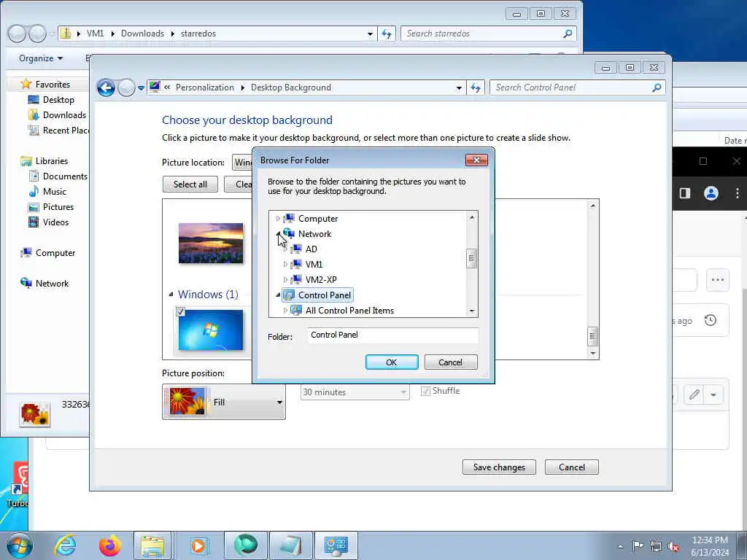The height and width of the screenshot is (560, 747).
Task: Click the history clock icon in browser
Action: pyautogui.click(x=711, y=320)
